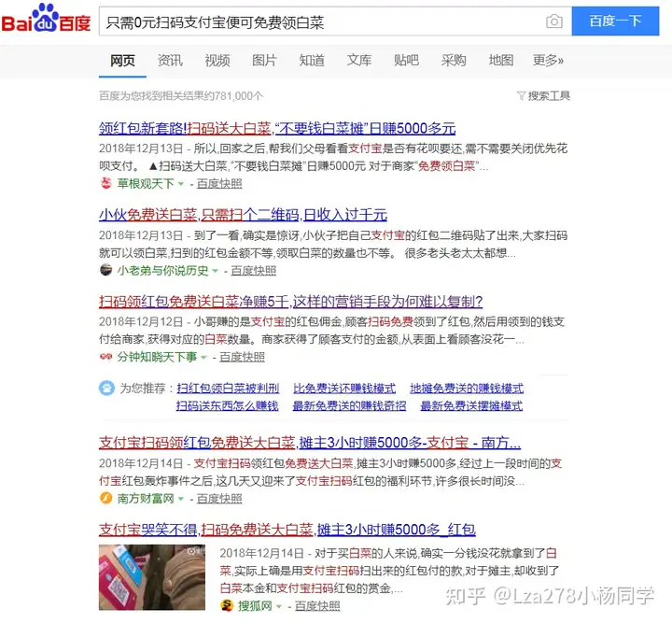Click the Baidu logo
Image resolution: width=672 pixels, height=623 pixels.
pos(46,19)
